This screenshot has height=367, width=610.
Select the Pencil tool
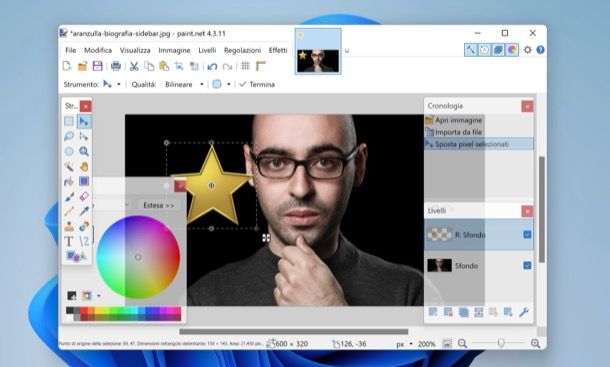click(69, 211)
